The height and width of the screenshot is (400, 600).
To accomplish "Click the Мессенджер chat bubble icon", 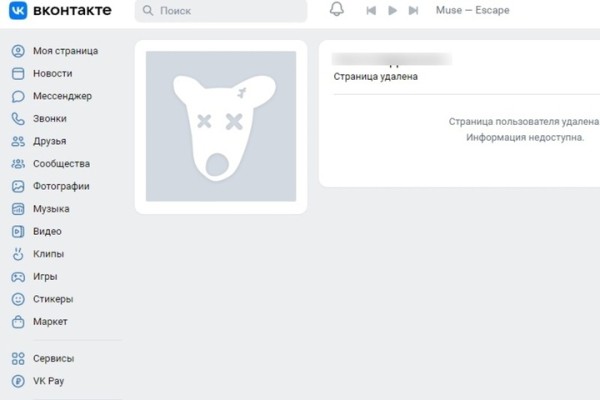I will click(18, 97).
